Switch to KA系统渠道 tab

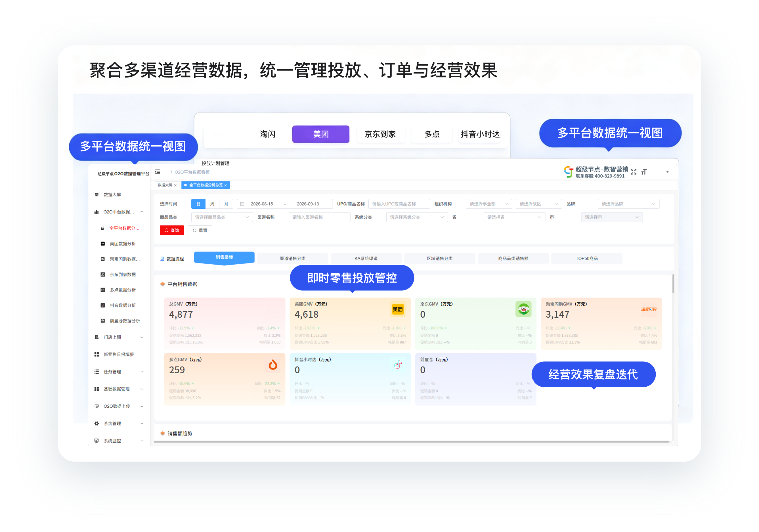(366, 259)
